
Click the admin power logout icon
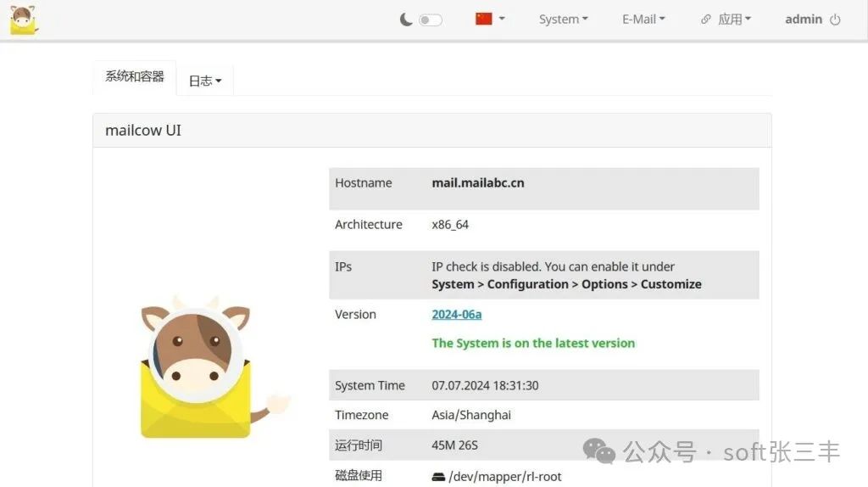[835, 20]
